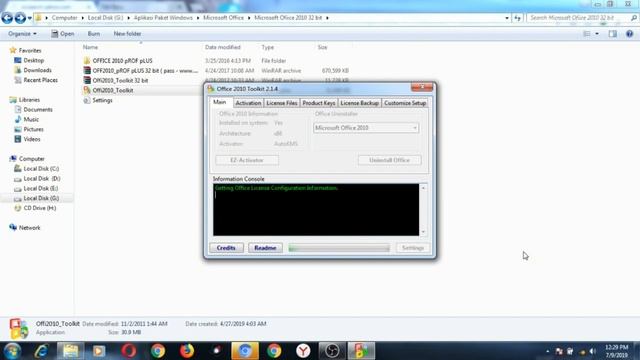Open the Firefox browser taskbar icon
The height and width of the screenshot is (360, 640).
click(187, 351)
